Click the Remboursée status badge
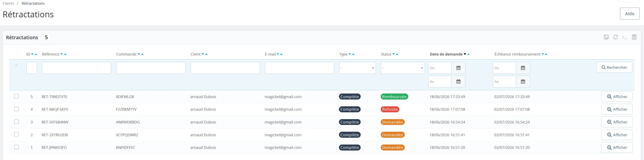The image size is (644, 160). 394,97
